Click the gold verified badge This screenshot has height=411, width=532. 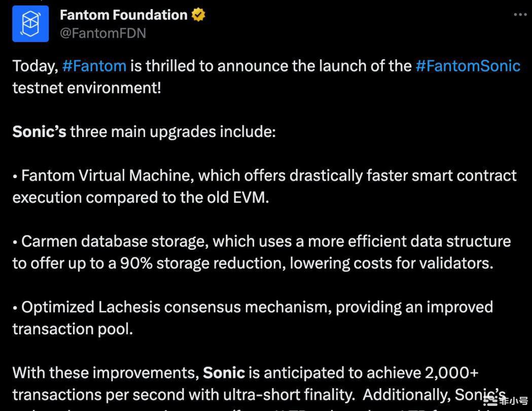(198, 15)
